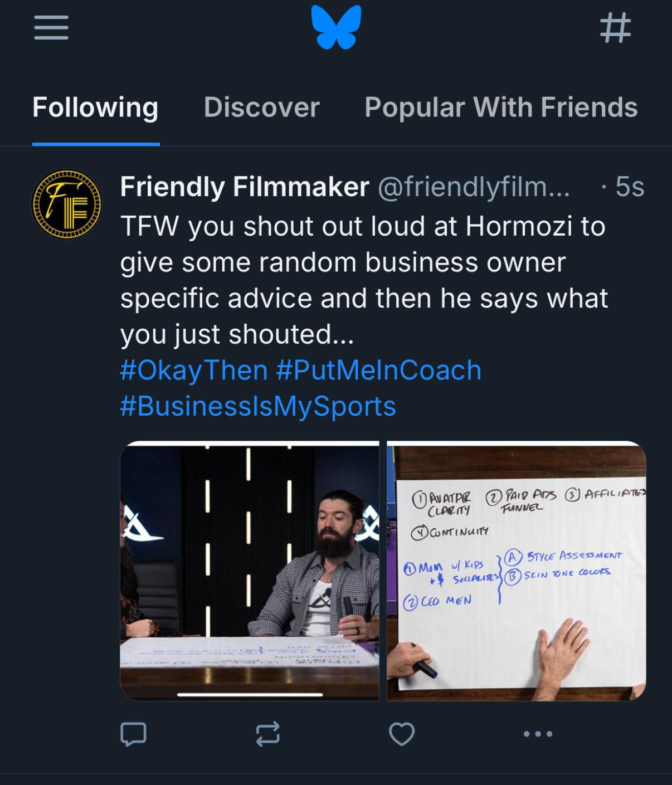This screenshot has width=672, height=785.
Task: Open the post's more options menu
Action: coord(538,734)
